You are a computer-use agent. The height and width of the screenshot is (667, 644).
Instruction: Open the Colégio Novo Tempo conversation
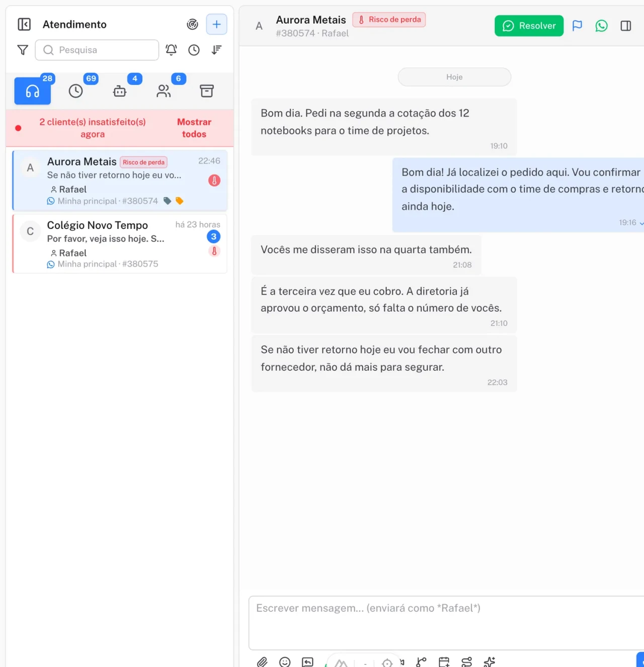point(120,244)
